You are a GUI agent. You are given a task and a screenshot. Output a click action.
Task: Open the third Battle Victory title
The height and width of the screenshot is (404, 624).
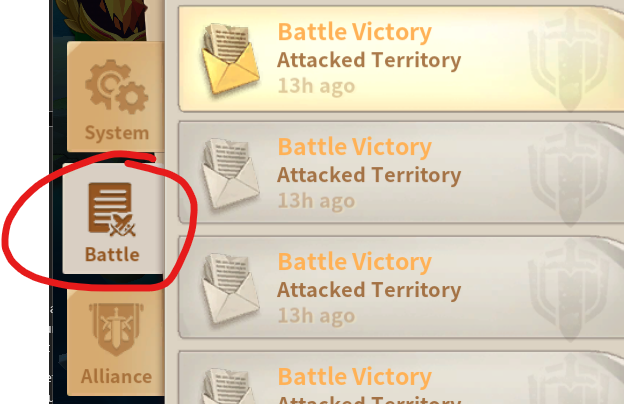pyautogui.click(x=354, y=262)
